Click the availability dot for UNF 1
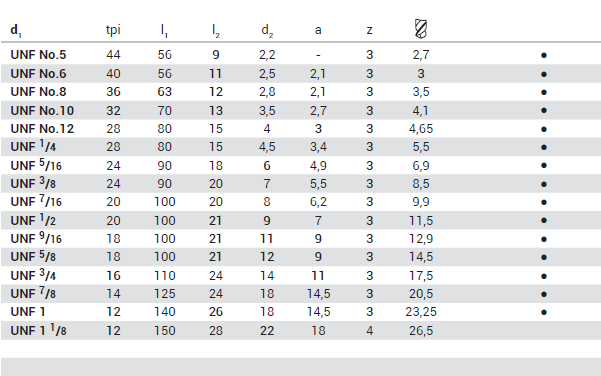Viewport: 601px width, 376px height. click(544, 312)
